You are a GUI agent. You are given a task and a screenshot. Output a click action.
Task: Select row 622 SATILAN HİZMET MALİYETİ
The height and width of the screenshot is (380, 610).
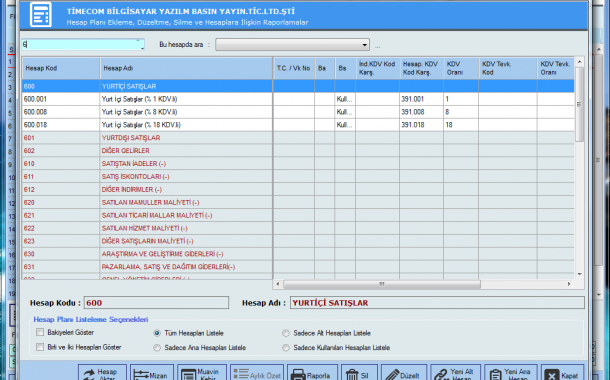(298, 228)
